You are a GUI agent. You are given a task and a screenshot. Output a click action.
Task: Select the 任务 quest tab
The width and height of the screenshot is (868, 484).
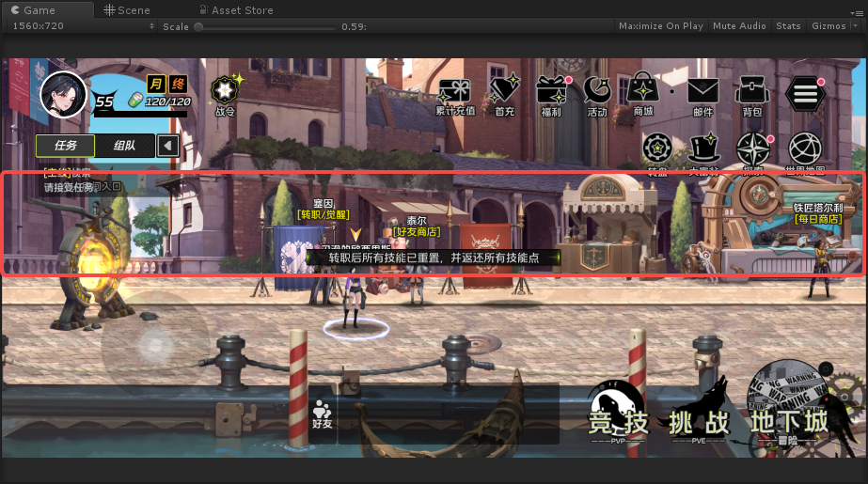tap(65, 146)
